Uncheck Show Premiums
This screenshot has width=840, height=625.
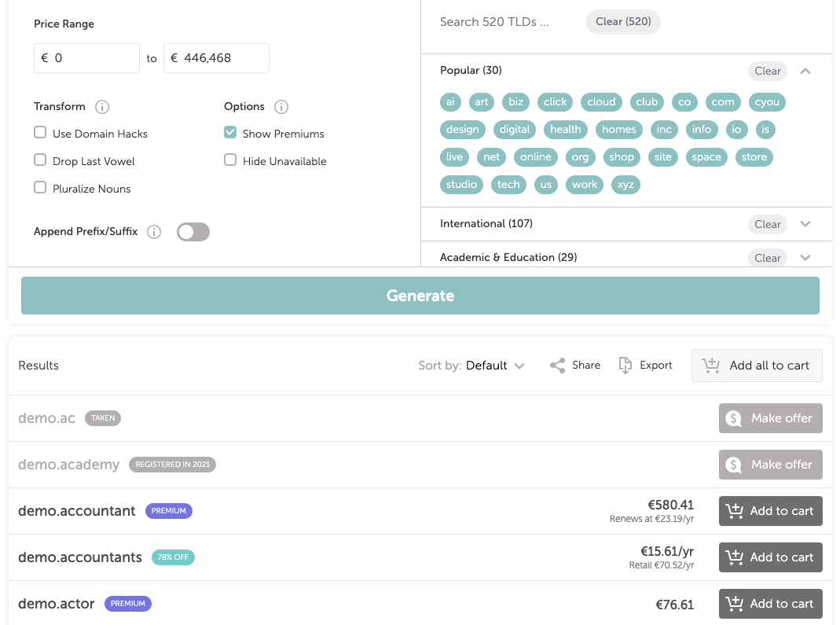230,133
